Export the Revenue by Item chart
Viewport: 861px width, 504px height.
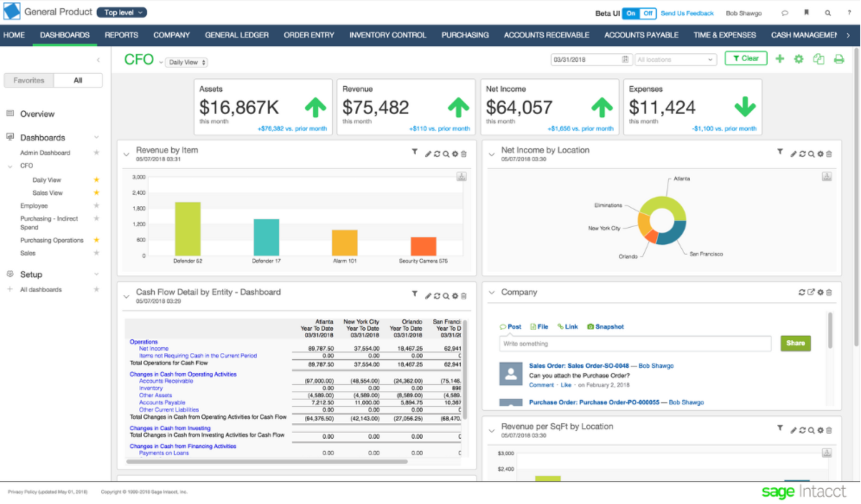pyautogui.click(x=462, y=176)
